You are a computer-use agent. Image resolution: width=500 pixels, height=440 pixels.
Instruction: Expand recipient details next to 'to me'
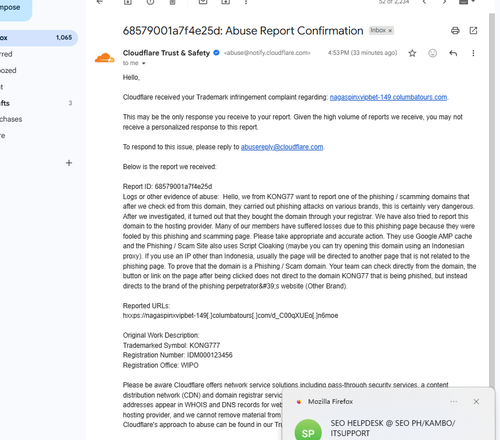click(144, 63)
